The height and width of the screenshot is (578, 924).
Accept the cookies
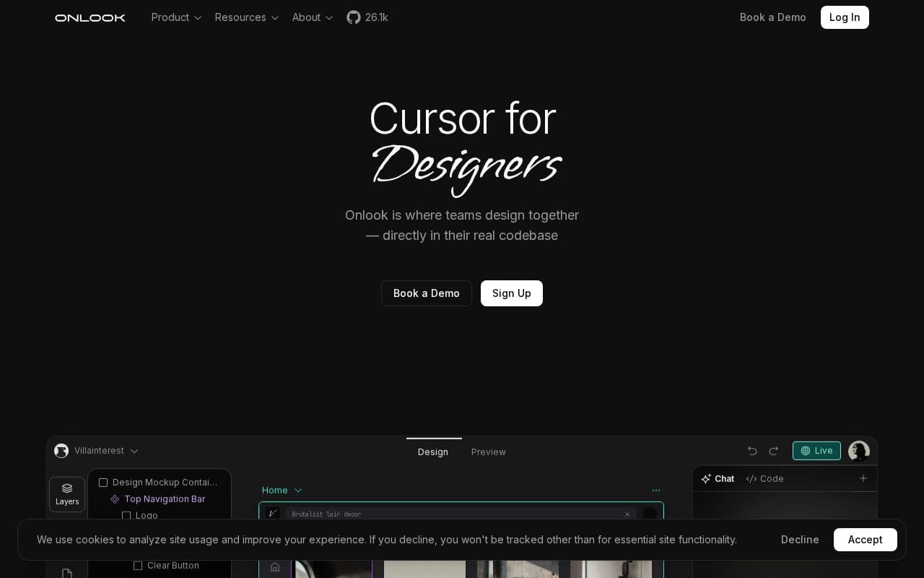coord(866,540)
